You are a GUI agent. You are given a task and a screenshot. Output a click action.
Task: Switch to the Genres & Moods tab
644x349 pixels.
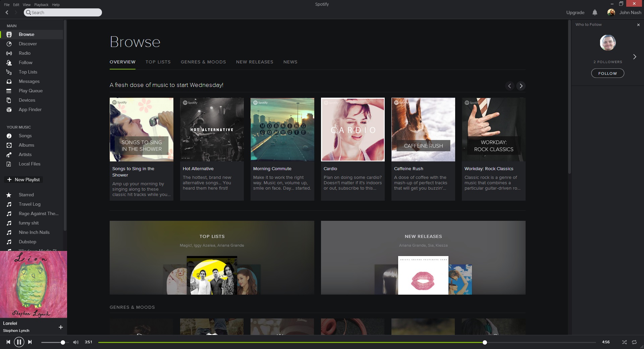pyautogui.click(x=203, y=62)
